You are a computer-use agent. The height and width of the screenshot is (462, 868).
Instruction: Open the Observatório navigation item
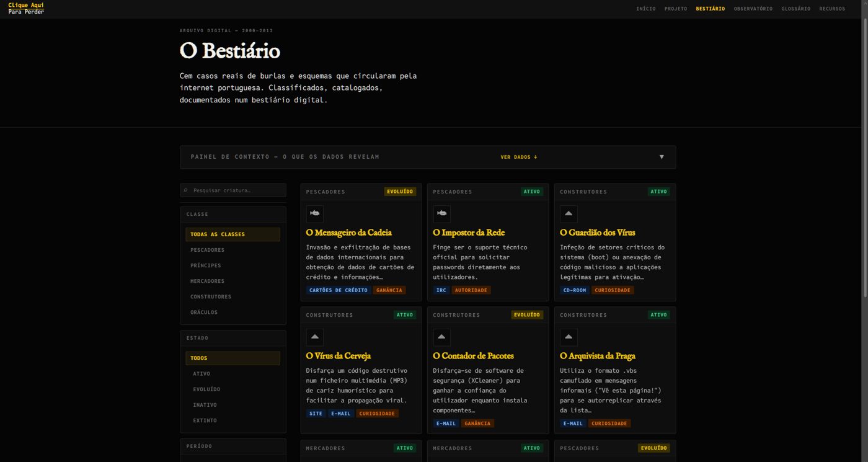(x=753, y=9)
